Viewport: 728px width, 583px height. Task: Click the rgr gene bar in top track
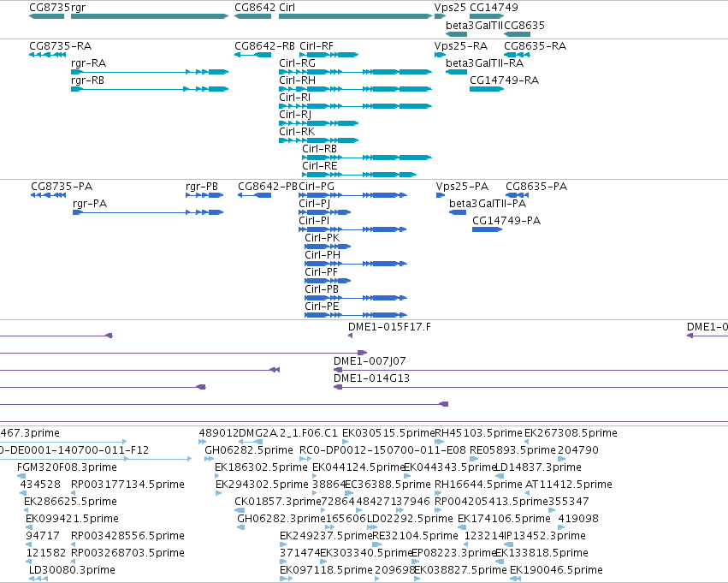coord(150,16)
